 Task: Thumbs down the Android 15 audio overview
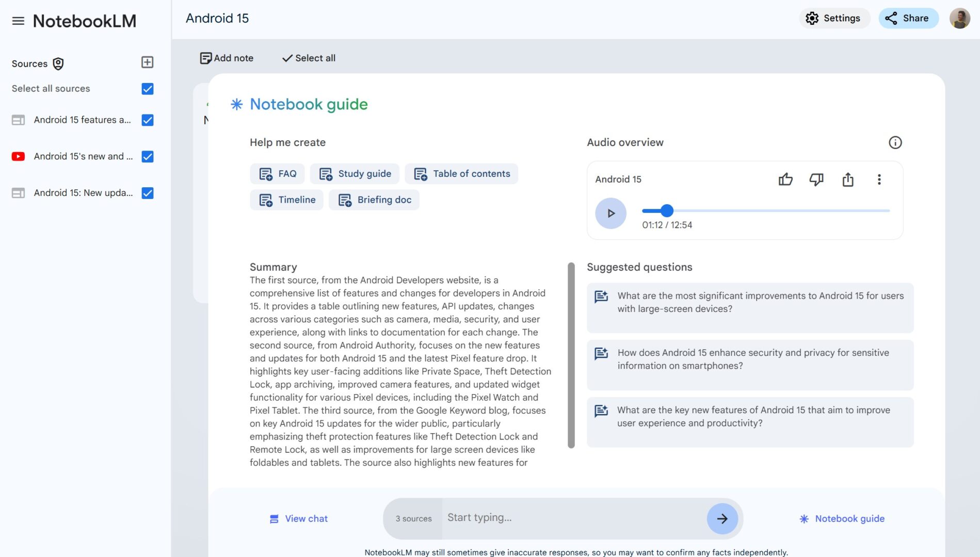click(x=816, y=179)
